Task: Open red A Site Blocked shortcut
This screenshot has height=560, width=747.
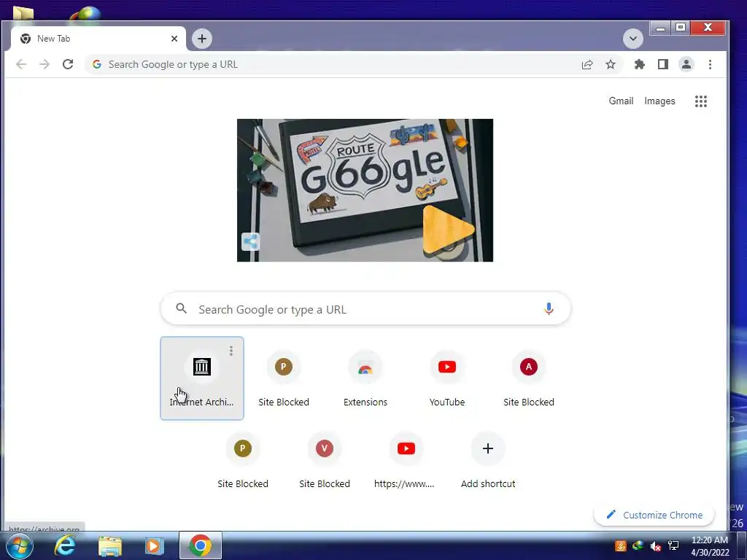Action: (x=529, y=378)
